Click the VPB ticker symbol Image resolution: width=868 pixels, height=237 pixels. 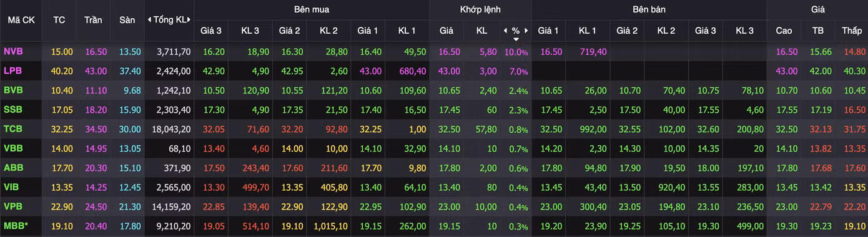click(x=13, y=207)
